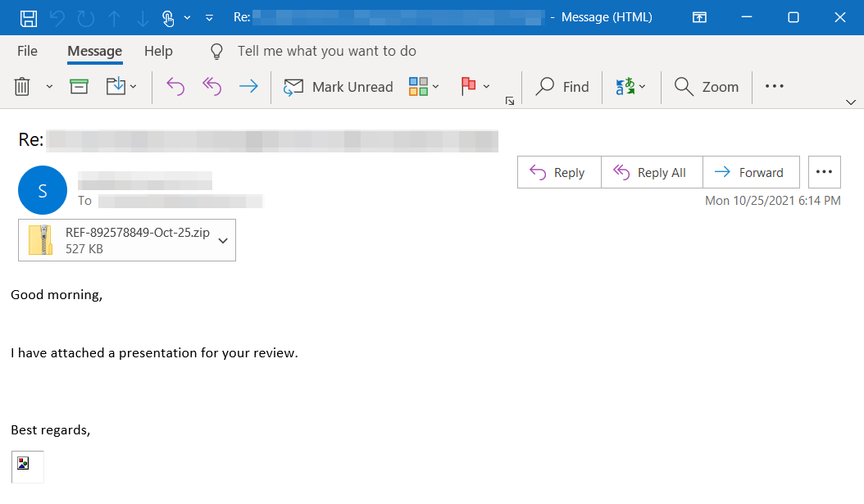Open the Zoom control
Viewport: 864px width, 504px height.
coord(706,86)
